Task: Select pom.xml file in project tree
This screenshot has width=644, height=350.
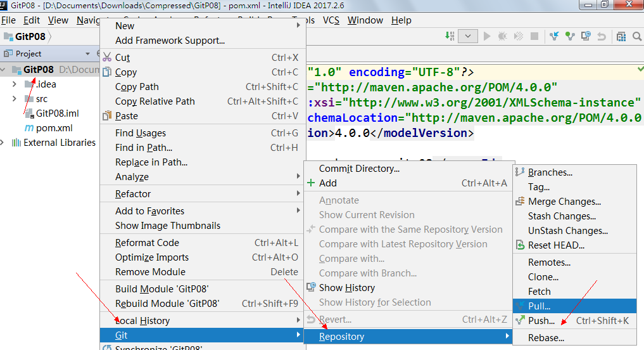Action: 54,128
